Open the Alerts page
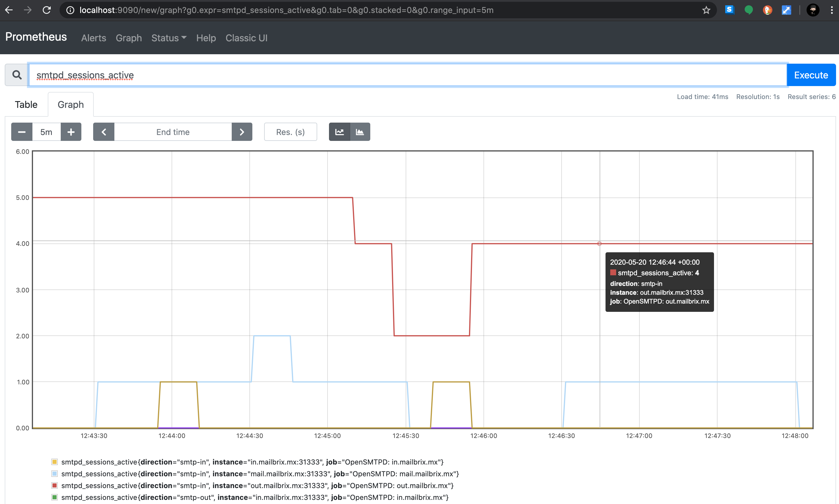 [x=93, y=38]
